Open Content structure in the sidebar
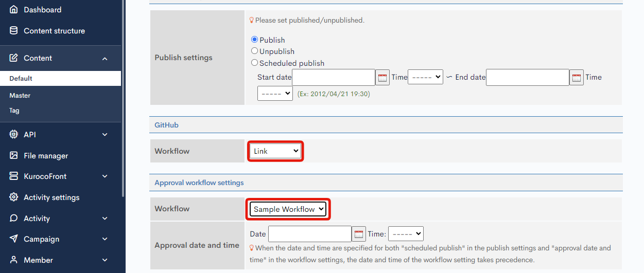 tap(54, 31)
